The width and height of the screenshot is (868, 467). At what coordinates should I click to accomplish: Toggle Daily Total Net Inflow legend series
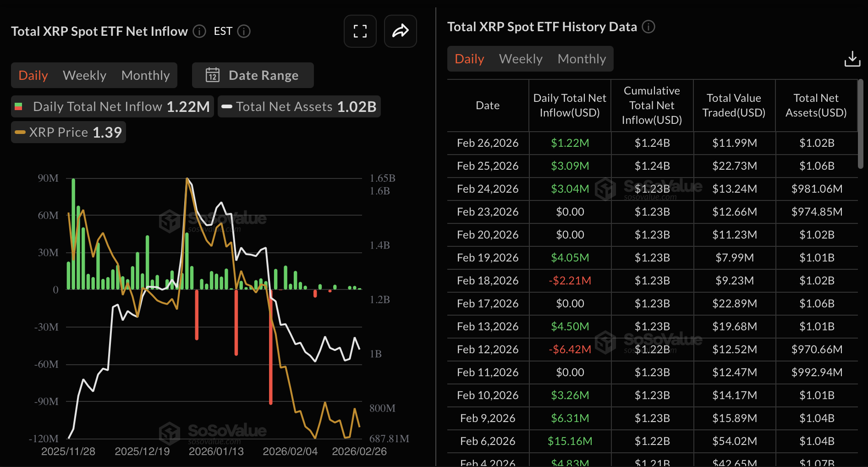[113, 106]
